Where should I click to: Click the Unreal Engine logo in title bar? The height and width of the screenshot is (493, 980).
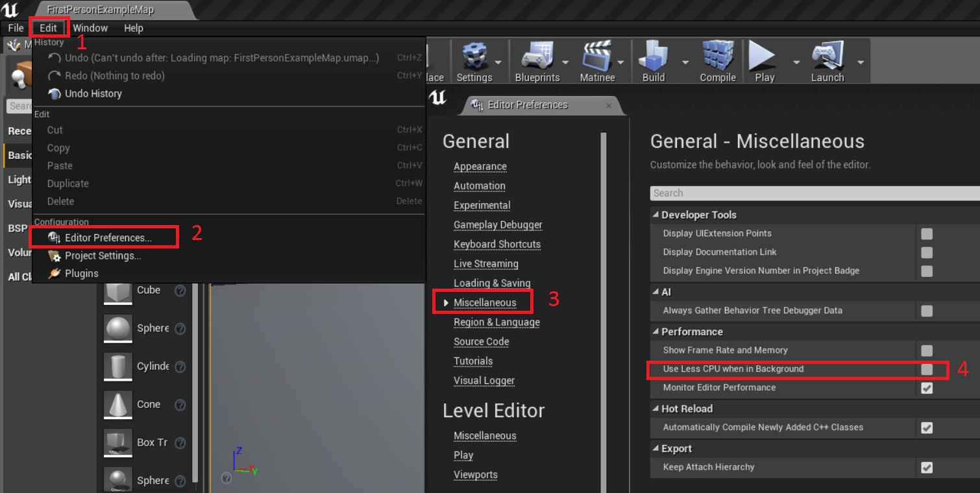click(10, 9)
